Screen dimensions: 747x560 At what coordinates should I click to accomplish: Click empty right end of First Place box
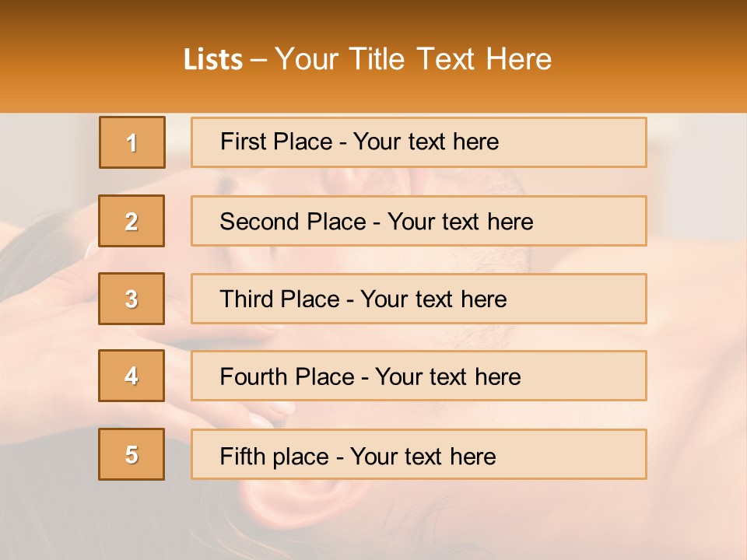(x=591, y=142)
